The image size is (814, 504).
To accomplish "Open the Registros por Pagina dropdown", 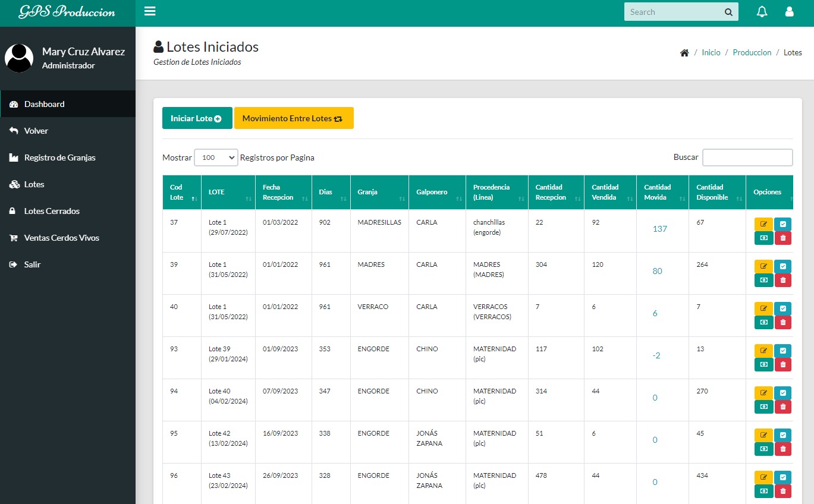I will tap(216, 157).
